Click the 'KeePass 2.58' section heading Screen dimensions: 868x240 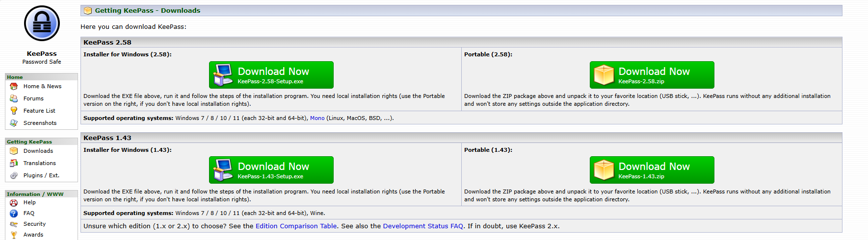107,42
